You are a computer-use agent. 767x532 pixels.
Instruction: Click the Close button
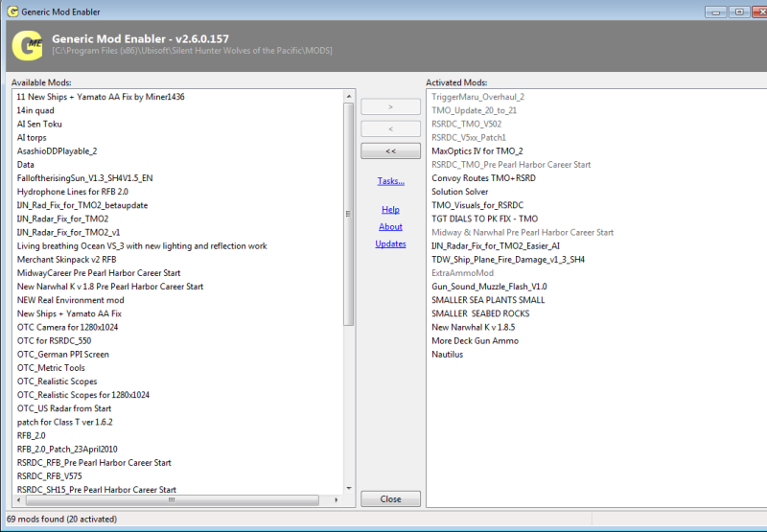pyautogui.click(x=390, y=498)
